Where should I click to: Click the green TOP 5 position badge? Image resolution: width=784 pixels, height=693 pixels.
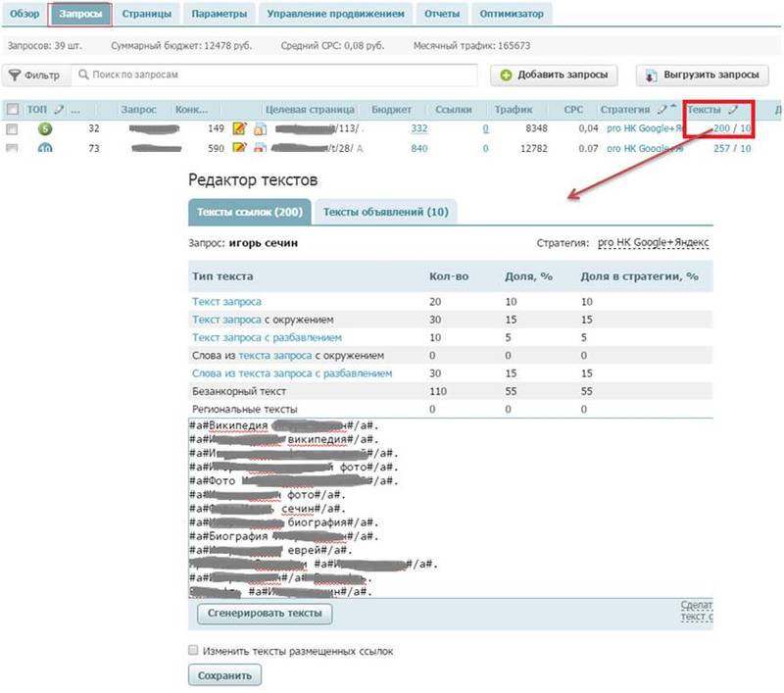[x=44, y=128]
